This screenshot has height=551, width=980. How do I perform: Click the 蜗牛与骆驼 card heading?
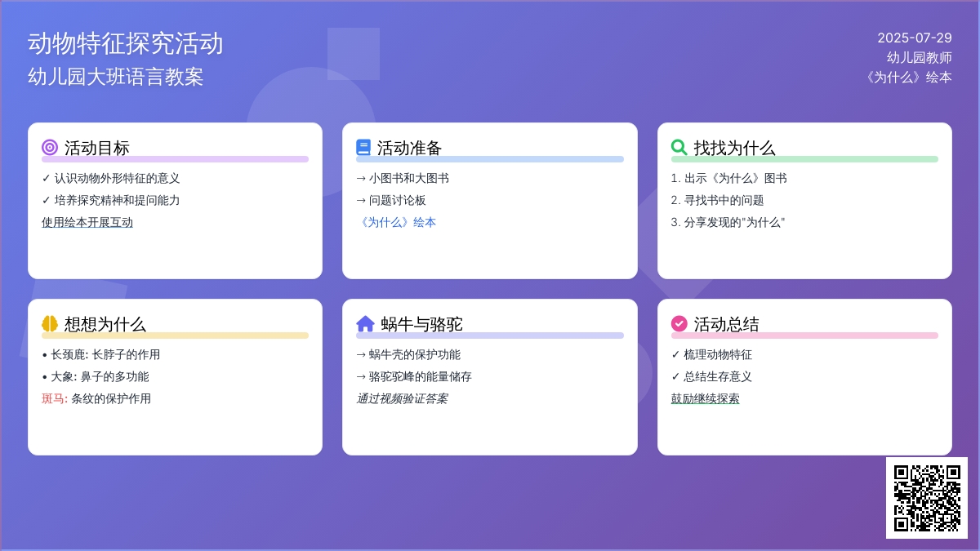pyautogui.click(x=422, y=324)
